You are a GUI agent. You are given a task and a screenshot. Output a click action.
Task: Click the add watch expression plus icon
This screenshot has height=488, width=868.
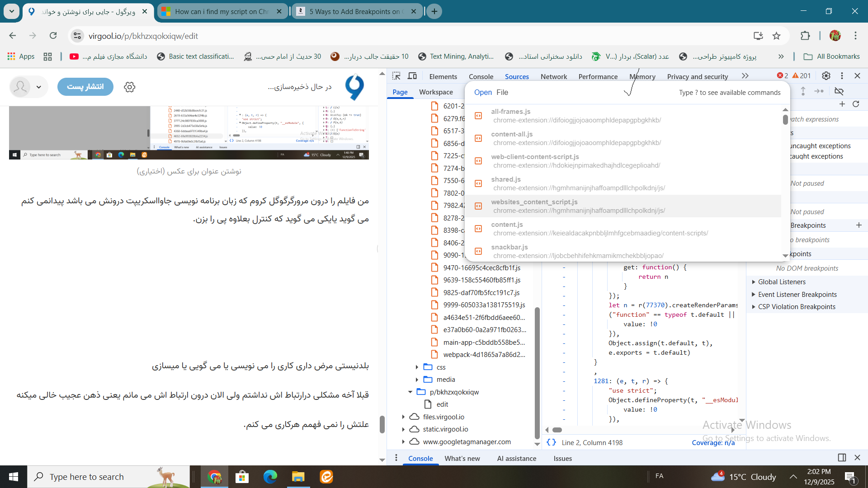coord(842,104)
